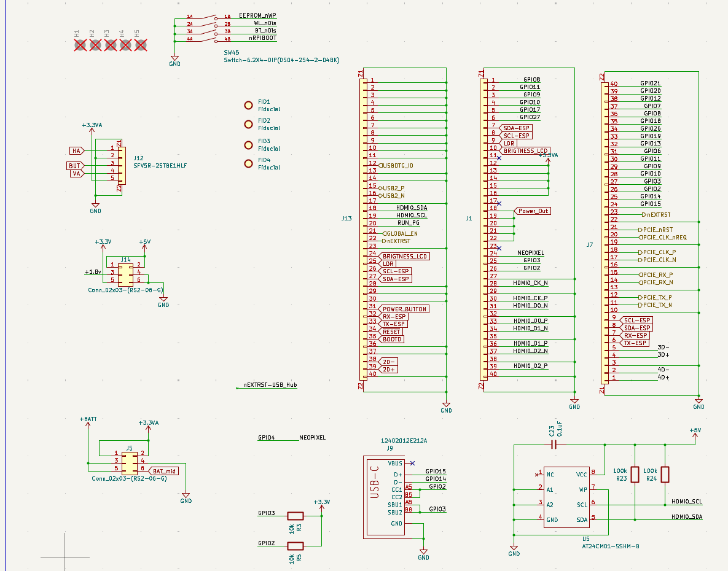This screenshot has height=571, width=728.
Task: Click the VBUS no-connect marker on J9
Action: pos(412,463)
